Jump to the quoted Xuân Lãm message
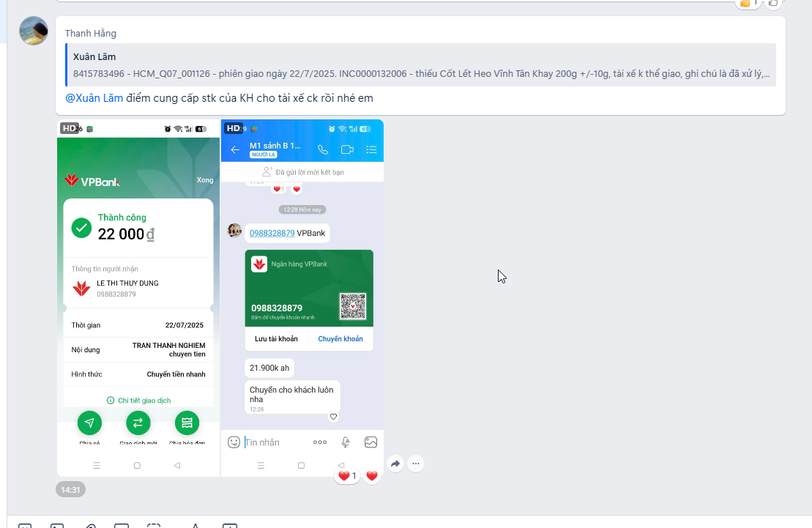This screenshot has height=528, width=812. 420,64
